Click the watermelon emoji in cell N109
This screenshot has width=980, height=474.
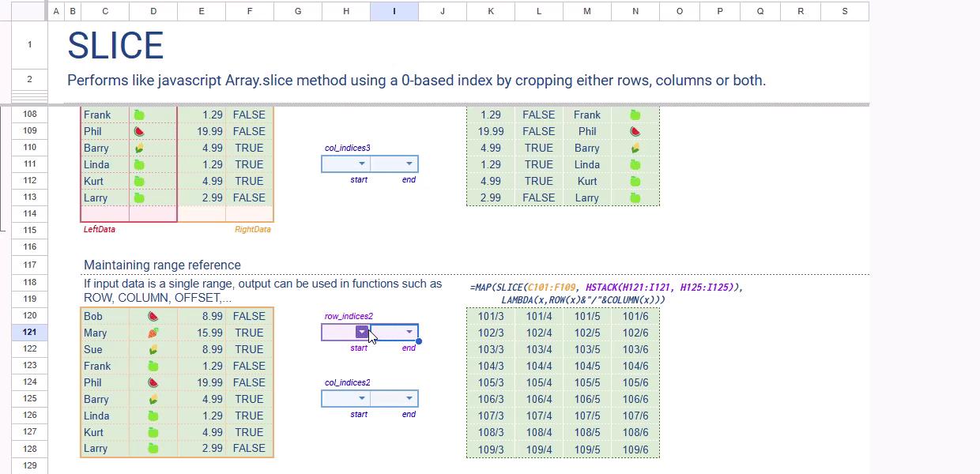click(x=635, y=131)
